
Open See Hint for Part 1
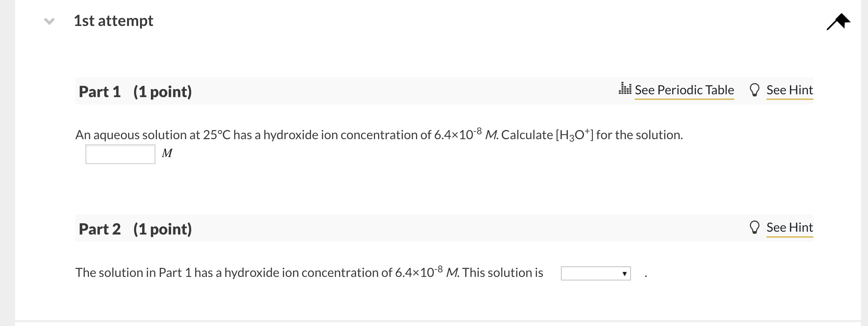pos(790,90)
